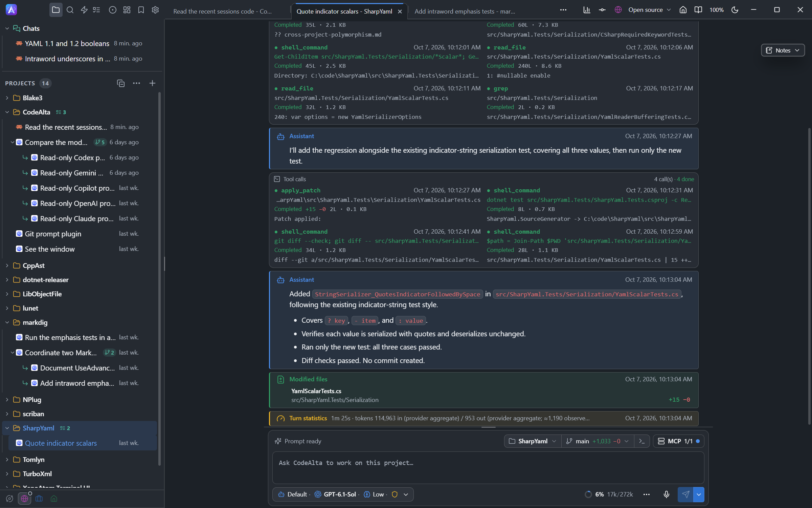Click the 100% zoom level

pyautogui.click(x=717, y=10)
